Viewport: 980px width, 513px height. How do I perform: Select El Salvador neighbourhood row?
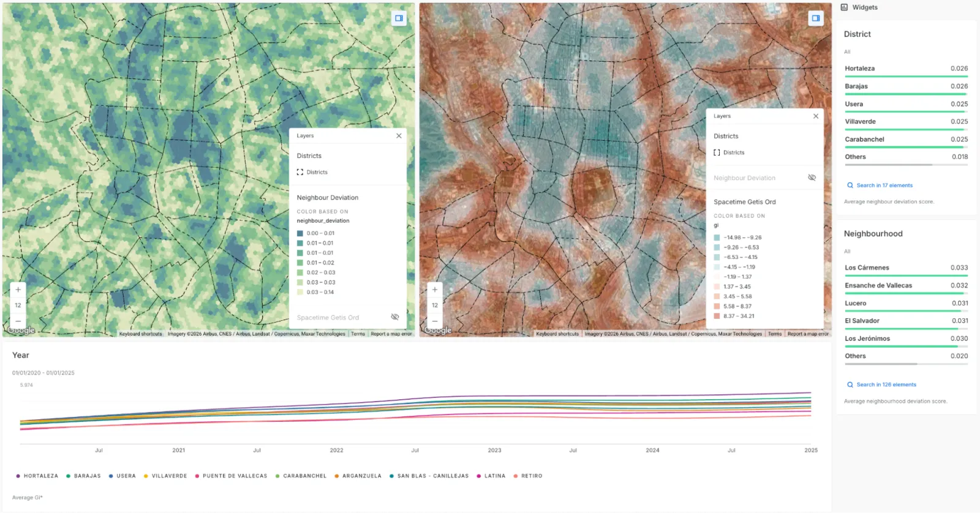[x=907, y=323]
